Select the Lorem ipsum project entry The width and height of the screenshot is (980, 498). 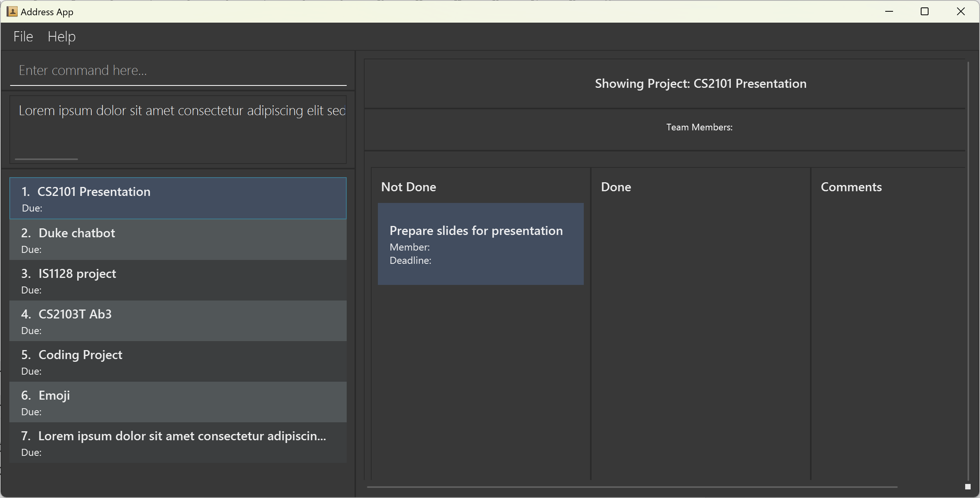point(178,443)
